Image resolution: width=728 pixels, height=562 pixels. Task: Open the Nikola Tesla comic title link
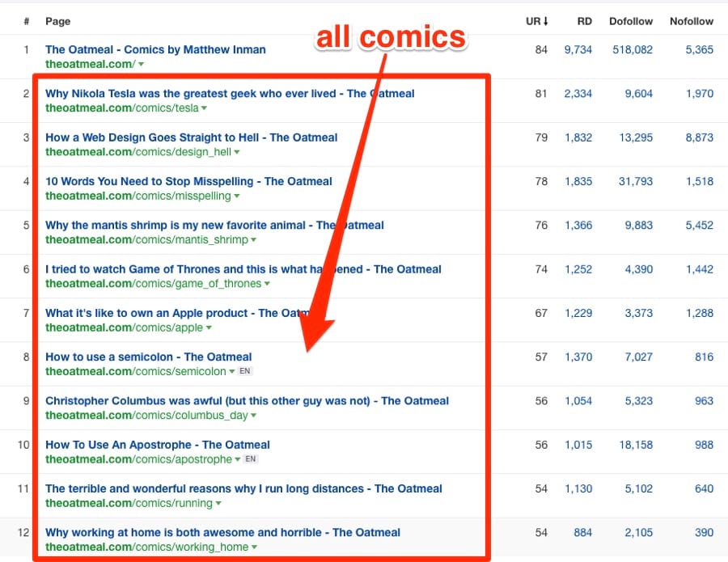click(x=230, y=93)
